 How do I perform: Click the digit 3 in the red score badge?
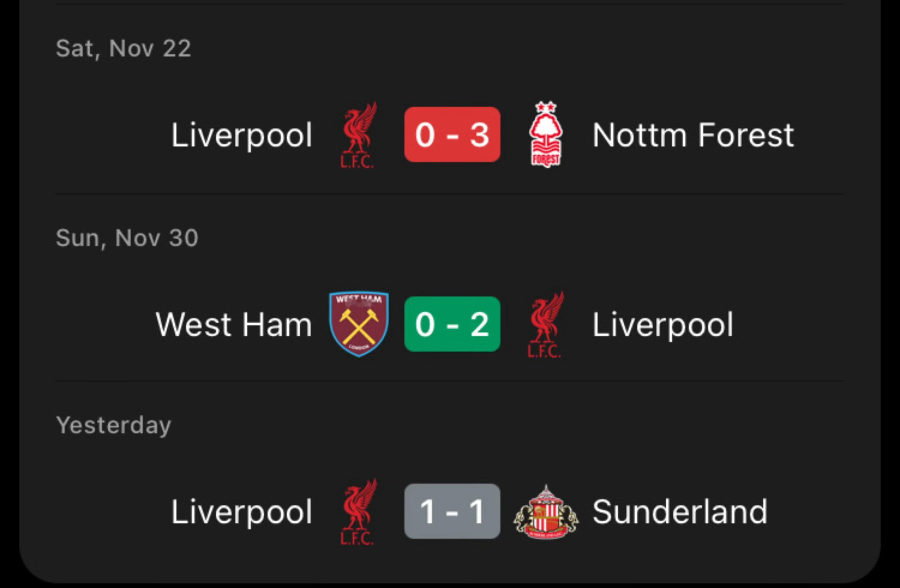(480, 135)
